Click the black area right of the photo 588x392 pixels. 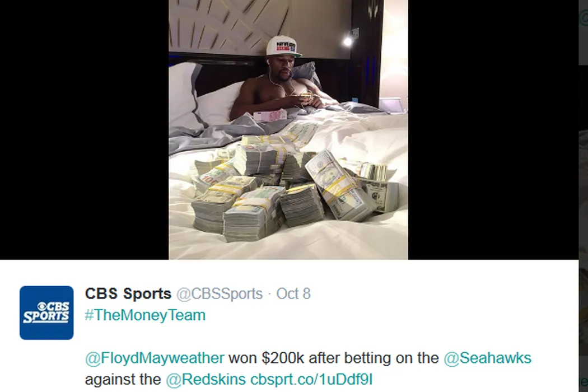[493, 129]
